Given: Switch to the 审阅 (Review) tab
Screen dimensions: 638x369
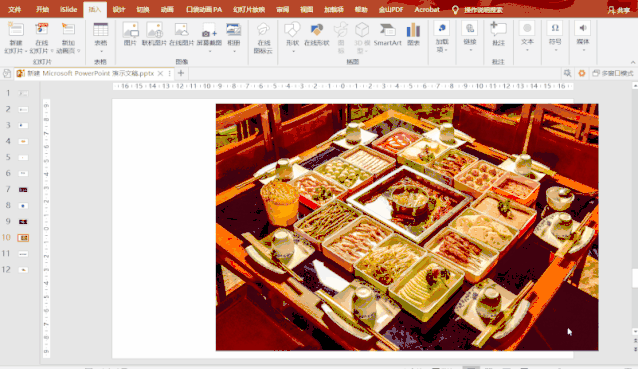Looking at the screenshot, I should [282, 9].
